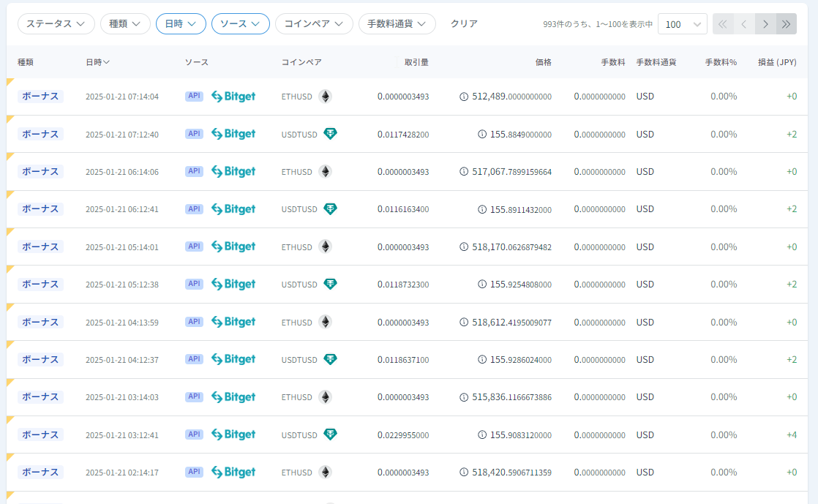The image size is (818, 504).
Task: Open the 手数料通貨 filter dropdown
Action: [397, 24]
